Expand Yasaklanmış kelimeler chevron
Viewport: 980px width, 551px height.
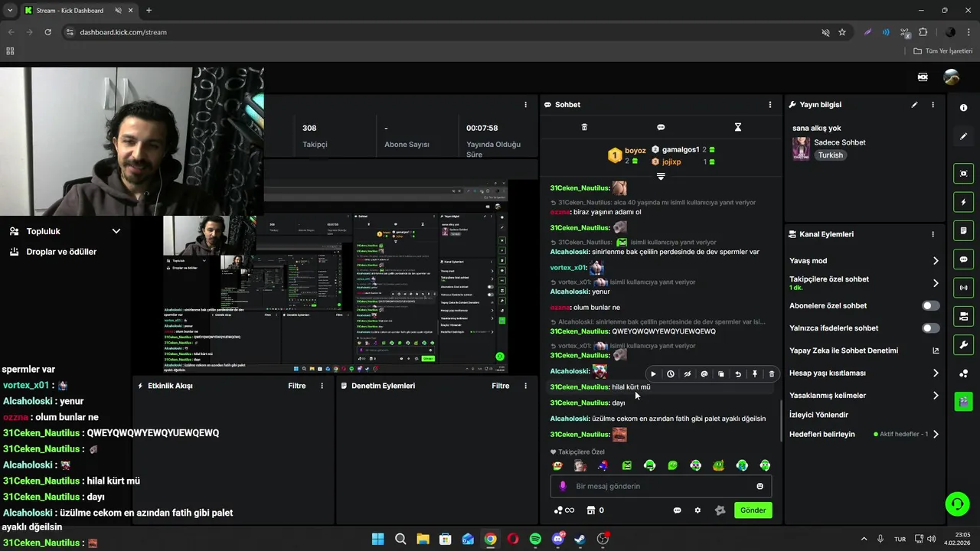pyautogui.click(x=935, y=396)
